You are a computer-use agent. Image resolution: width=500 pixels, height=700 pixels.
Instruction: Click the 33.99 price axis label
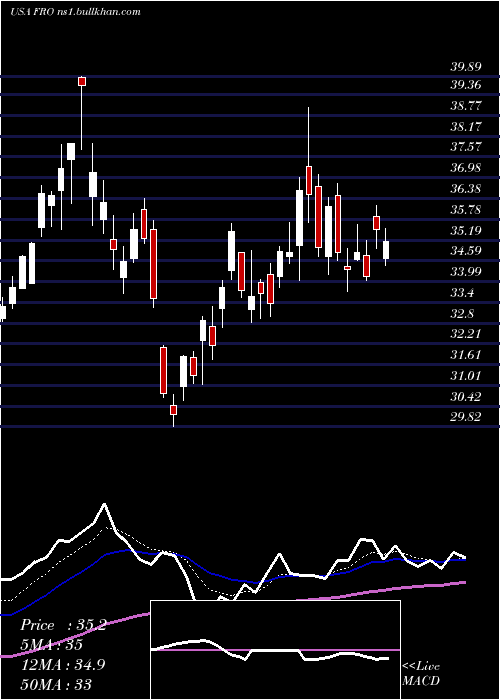466,272
